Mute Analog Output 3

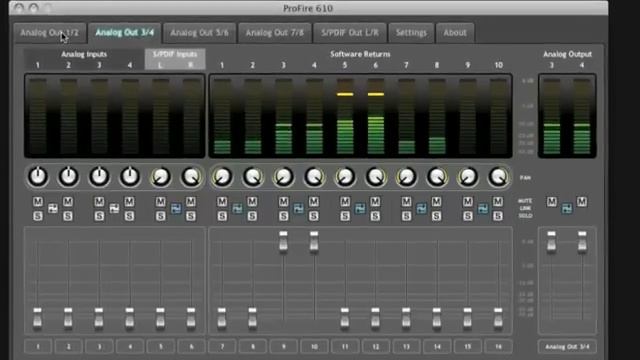[x=552, y=202]
